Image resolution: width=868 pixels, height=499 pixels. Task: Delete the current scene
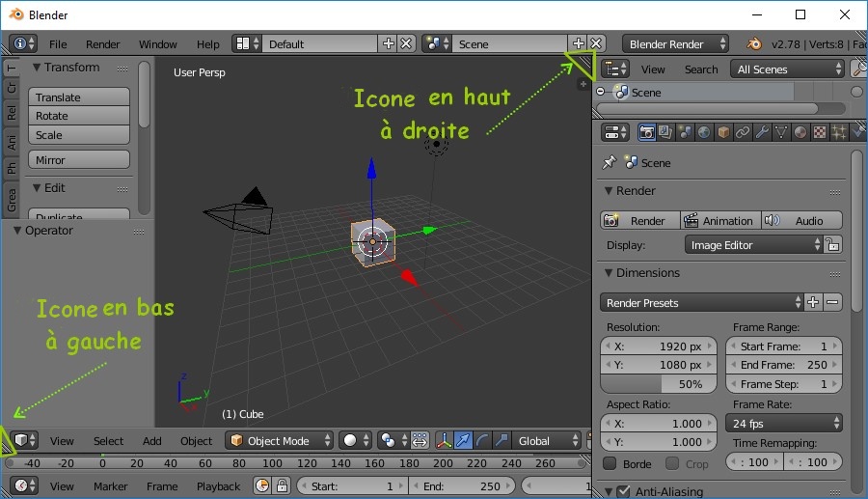pyautogui.click(x=596, y=43)
